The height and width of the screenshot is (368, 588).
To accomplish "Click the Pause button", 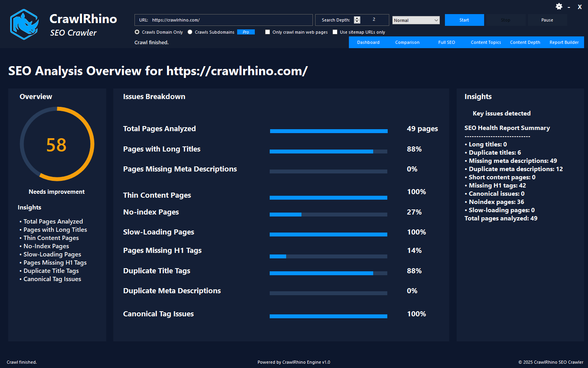I will pyautogui.click(x=547, y=20).
